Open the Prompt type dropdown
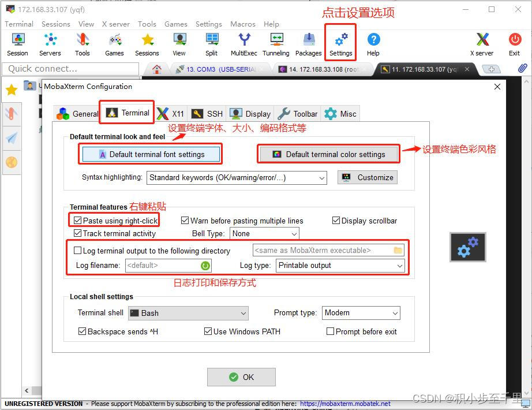532x410 pixels. coord(361,313)
